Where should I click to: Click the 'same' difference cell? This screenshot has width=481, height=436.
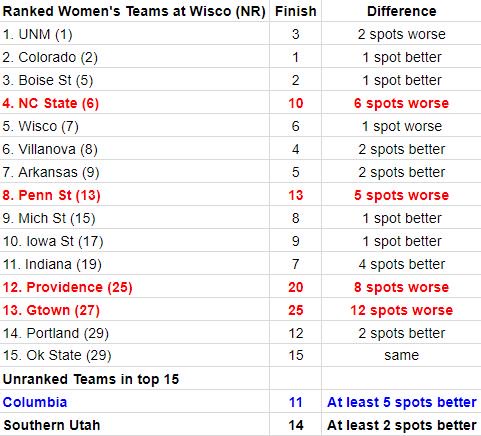point(401,355)
